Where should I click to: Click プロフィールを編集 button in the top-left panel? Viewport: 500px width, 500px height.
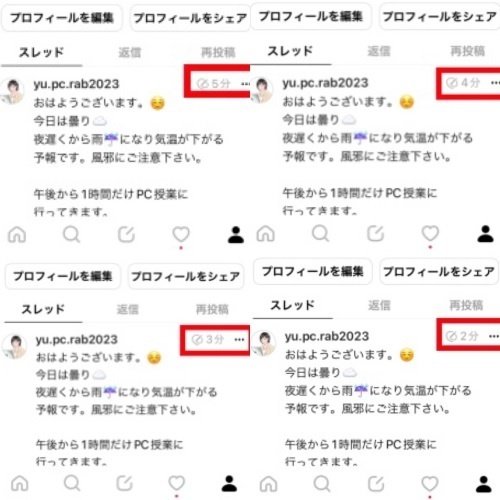point(62,18)
